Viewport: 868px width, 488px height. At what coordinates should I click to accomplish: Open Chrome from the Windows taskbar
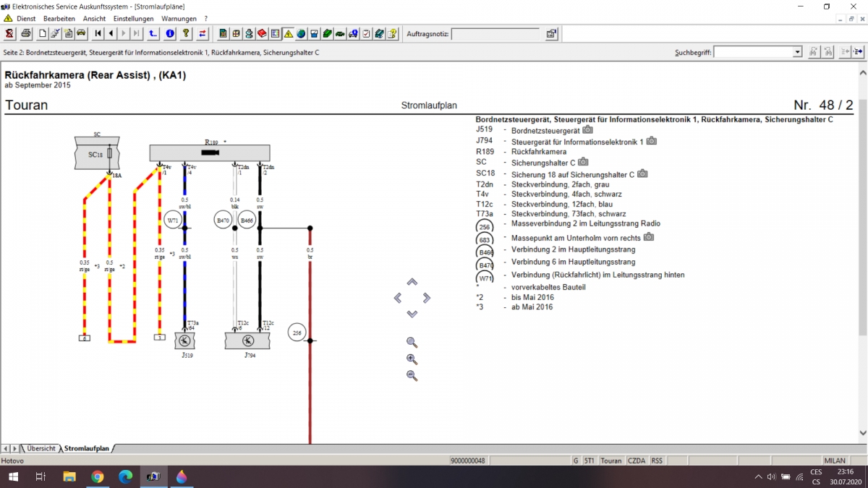pyautogui.click(x=98, y=476)
